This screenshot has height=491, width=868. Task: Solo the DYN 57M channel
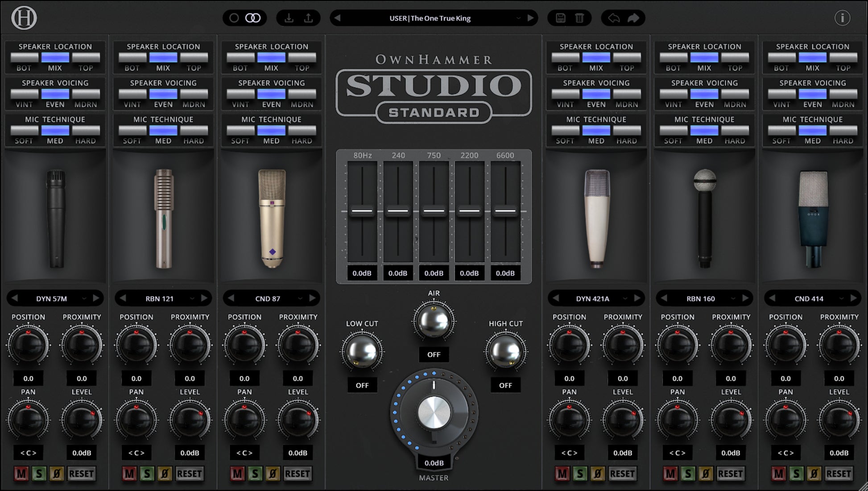pyautogui.click(x=39, y=474)
